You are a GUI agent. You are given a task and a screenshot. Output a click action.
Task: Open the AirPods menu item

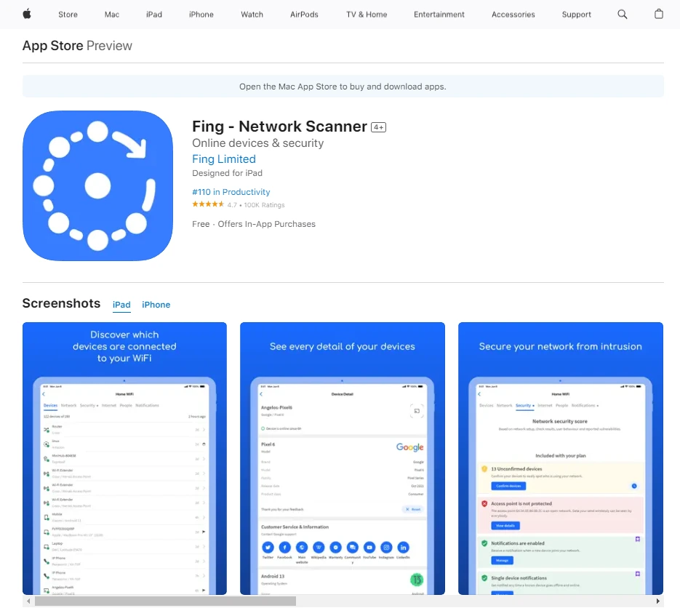pos(304,15)
